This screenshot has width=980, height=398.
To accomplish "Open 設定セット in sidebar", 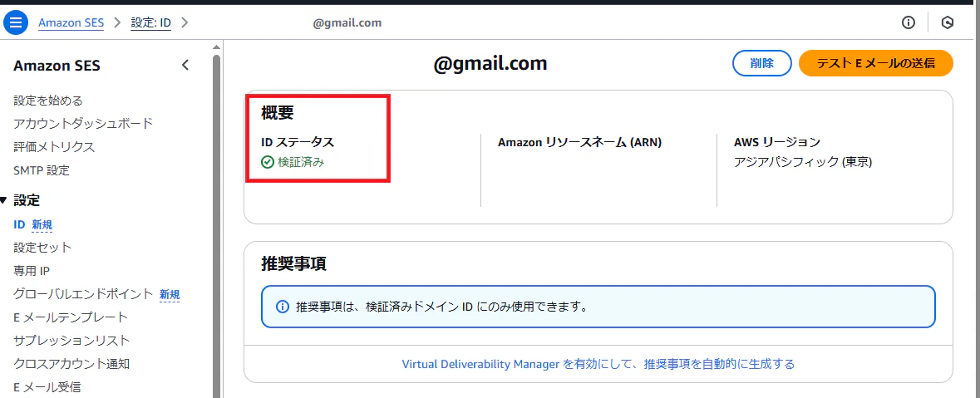I will pyautogui.click(x=42, y=248).
